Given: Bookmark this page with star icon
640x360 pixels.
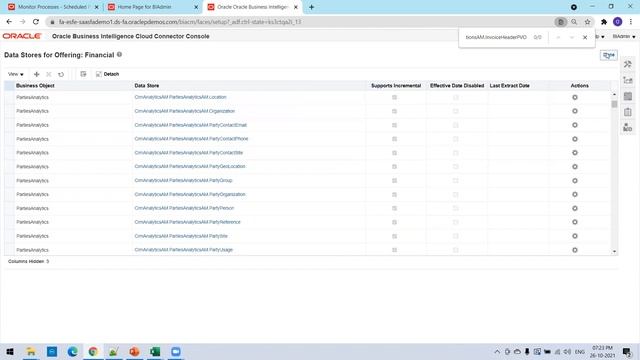Looking at the screenshot, I should [587, 22].
